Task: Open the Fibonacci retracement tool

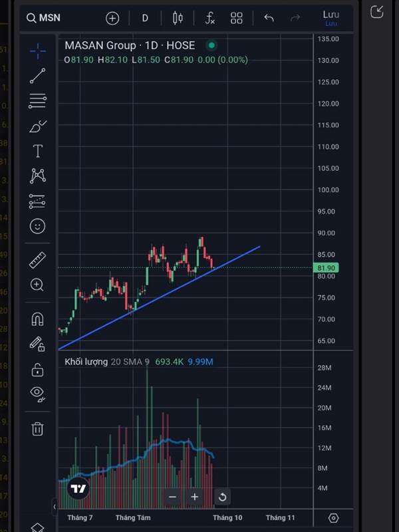Action: click(38, 101)
